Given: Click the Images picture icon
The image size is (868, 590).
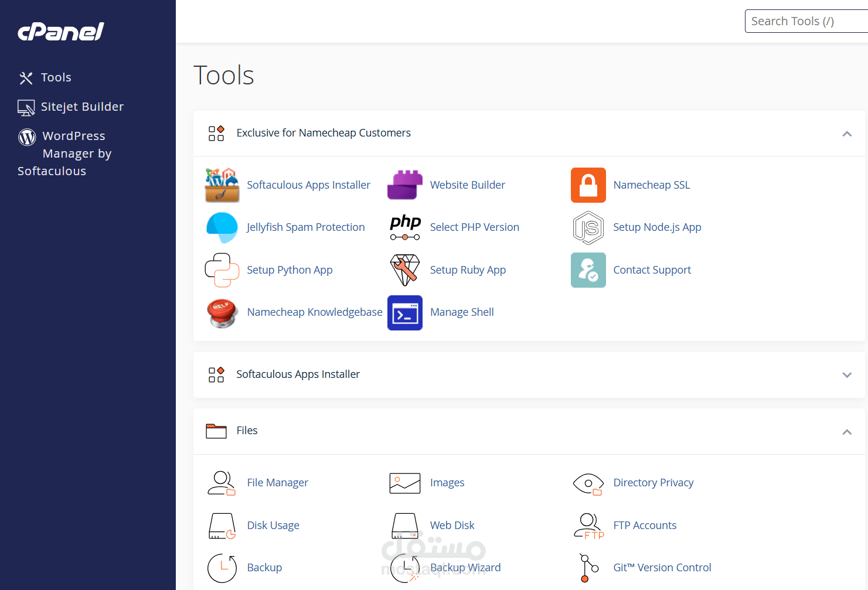Looking at the screenshot, I should coord(405,483).
